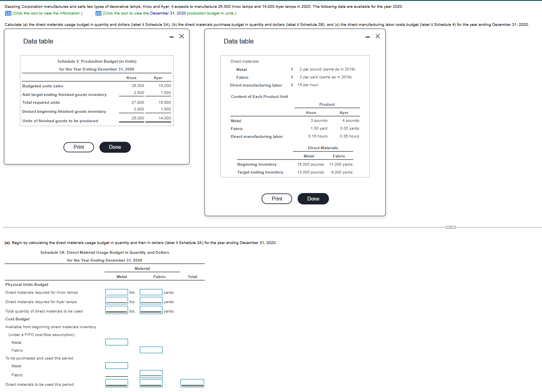Image resolution: width=542 pixels, height=392 pixels.
Task: Close the direct materials Data table popup
Action: click(x=378, y=36)
